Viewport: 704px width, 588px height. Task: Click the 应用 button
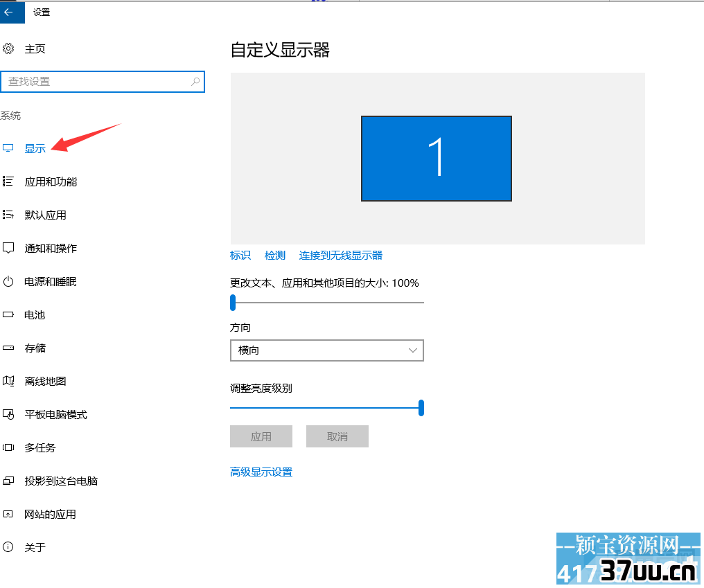point(261,436)
